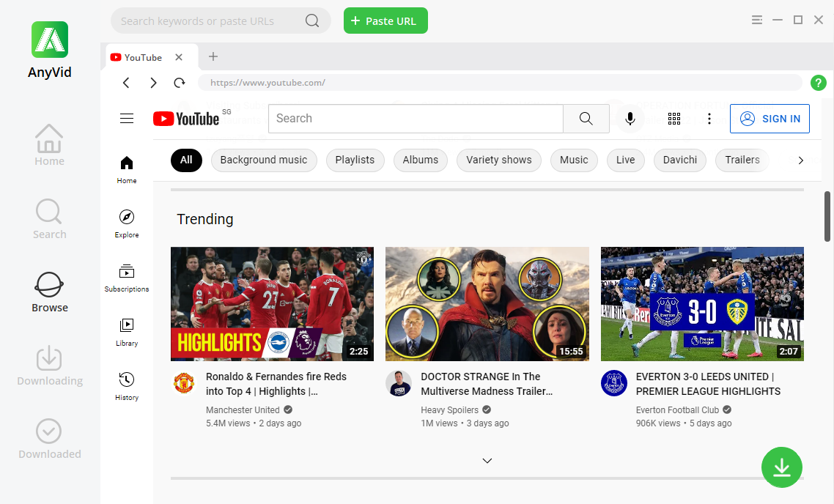Click the Heavy Spoilers channel avatar
Screen dimensions: 834x504
click(x=399, y=383)
